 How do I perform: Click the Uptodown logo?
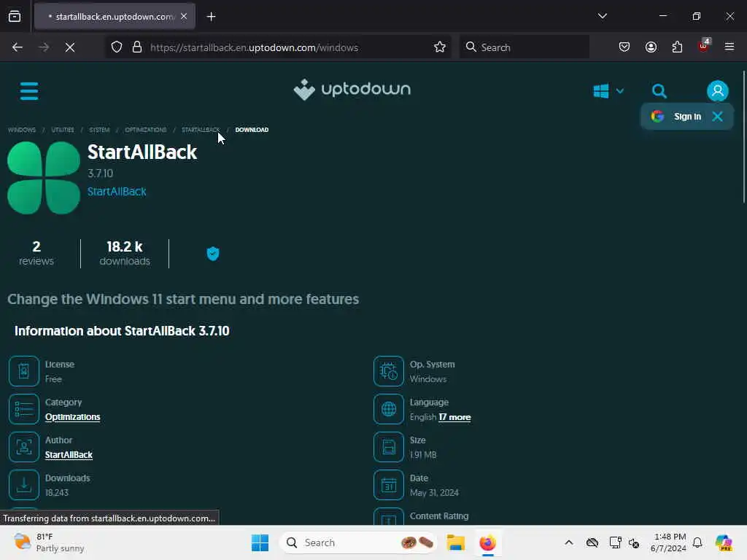pyautogui.click(x=352, y=90)
